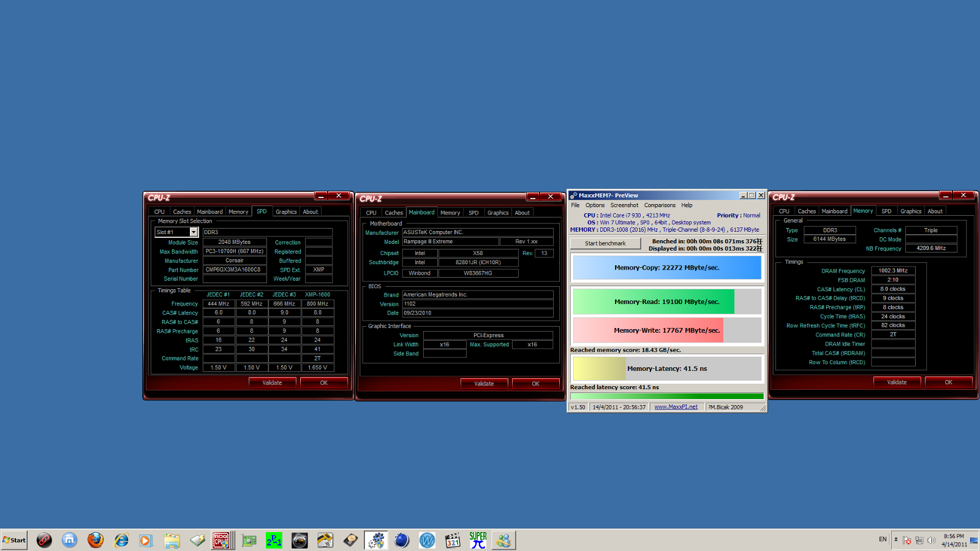The height and width of the screenshot is (551, 980).
Task: Open MaxxMEM File menu
Action: (575, 205)
